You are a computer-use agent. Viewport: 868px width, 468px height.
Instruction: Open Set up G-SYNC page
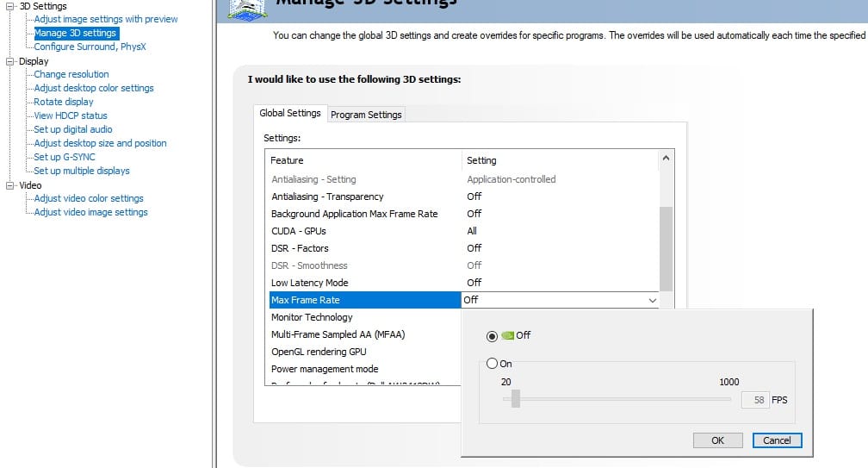[65, 157]
